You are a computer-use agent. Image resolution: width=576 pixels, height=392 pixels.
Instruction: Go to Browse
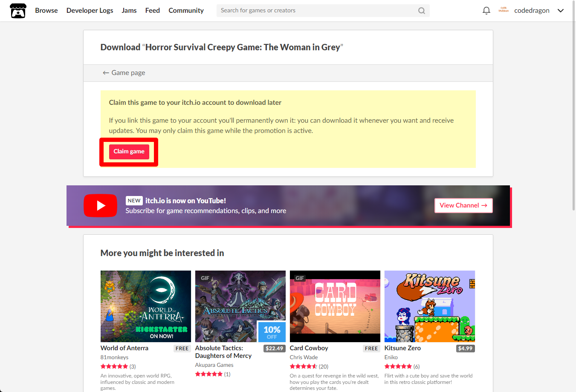(46, 11)
